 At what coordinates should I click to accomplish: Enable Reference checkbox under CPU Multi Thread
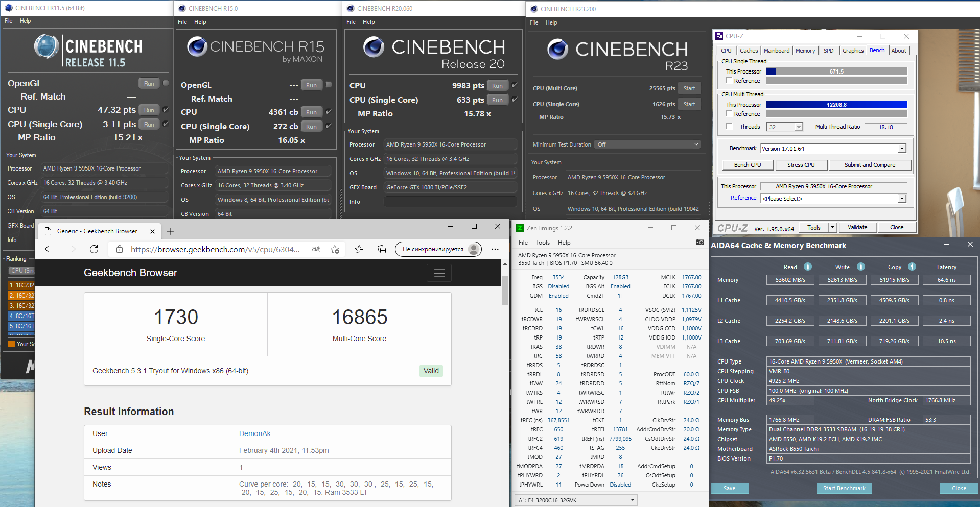click(x=729, y=114)
